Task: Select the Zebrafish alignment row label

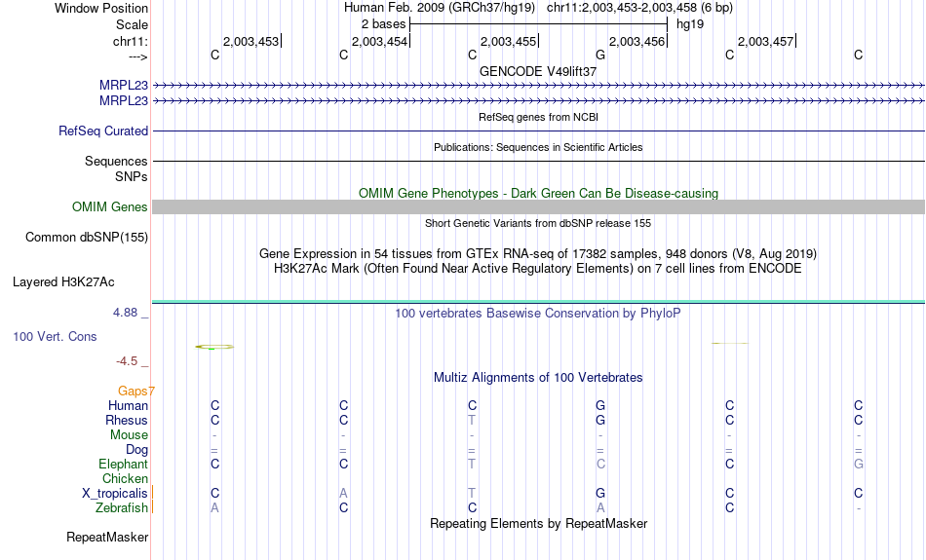Action: [122, 508]
